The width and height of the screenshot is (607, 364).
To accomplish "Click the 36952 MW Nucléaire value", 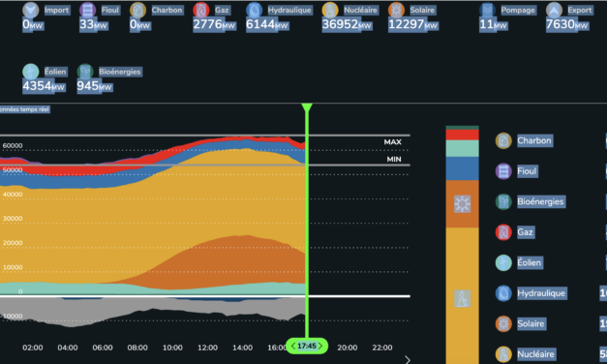I will click(x=347, y=24).
